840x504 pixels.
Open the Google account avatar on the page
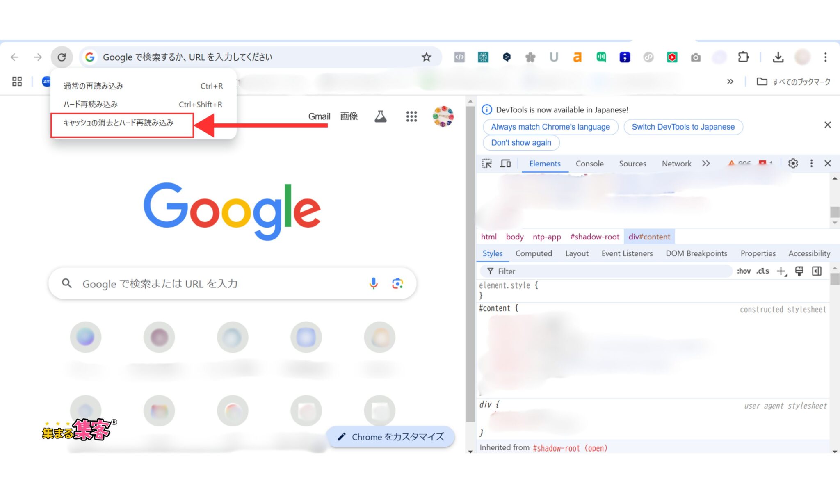click(443, 116)
